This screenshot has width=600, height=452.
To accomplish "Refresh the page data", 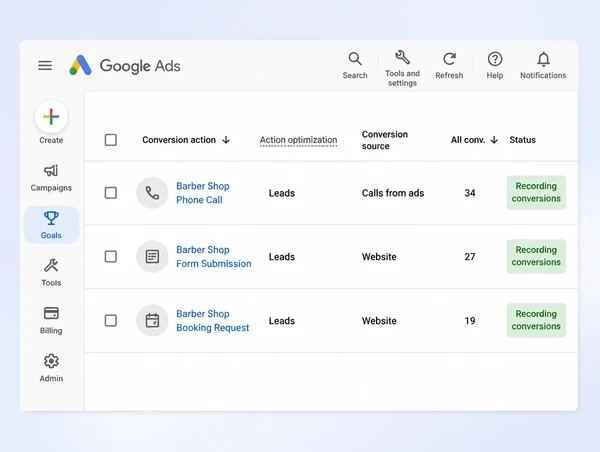I will 449,65.
